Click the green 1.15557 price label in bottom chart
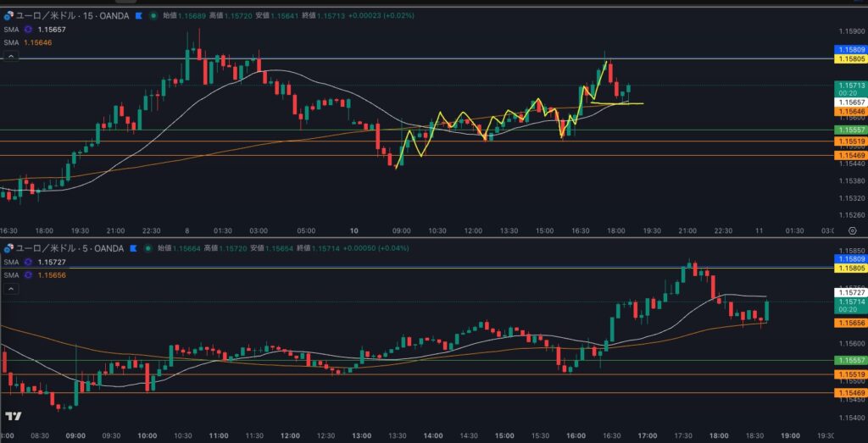 850,361
